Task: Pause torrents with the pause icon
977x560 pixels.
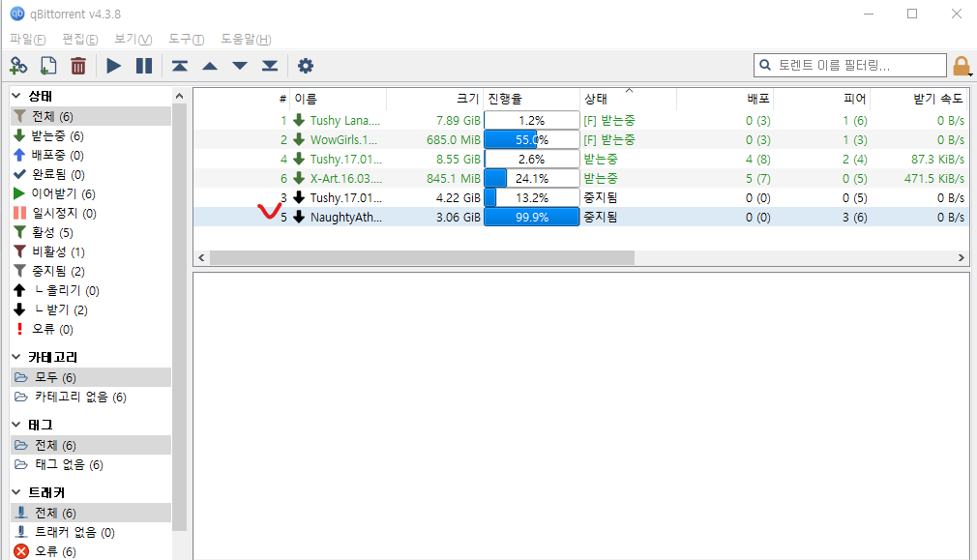Action: click(144, 66)
